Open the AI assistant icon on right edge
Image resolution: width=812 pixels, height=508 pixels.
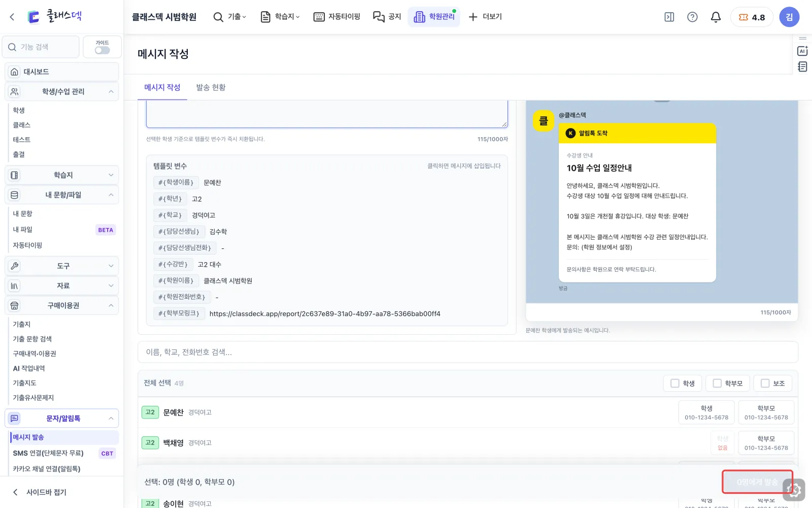click(802, 51)
